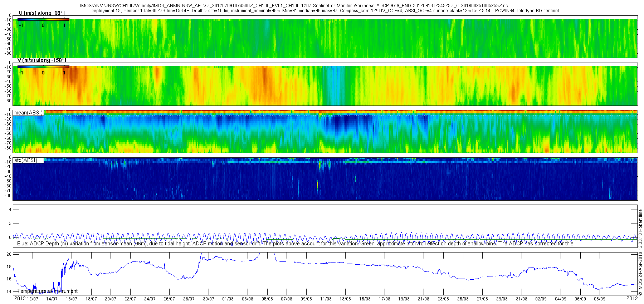The height and width of the screenshot is (304, 644).
Task: Click the '20/07' date tick label
Action: point(111,299)
